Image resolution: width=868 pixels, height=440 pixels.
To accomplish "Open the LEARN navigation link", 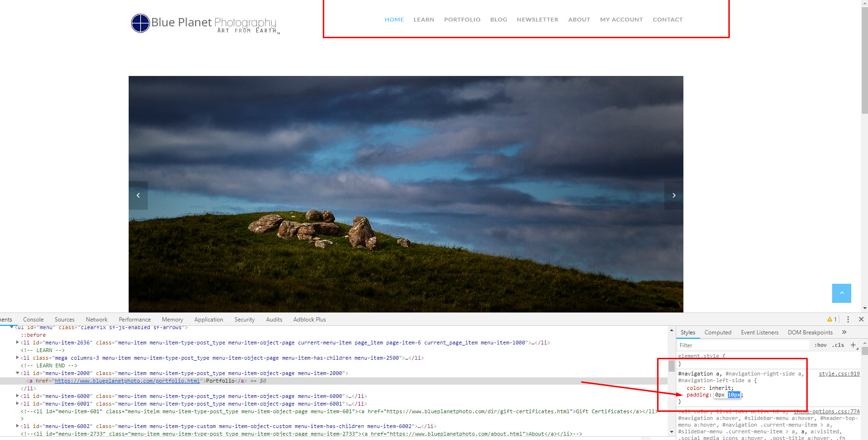I will [x=424, y=20].
